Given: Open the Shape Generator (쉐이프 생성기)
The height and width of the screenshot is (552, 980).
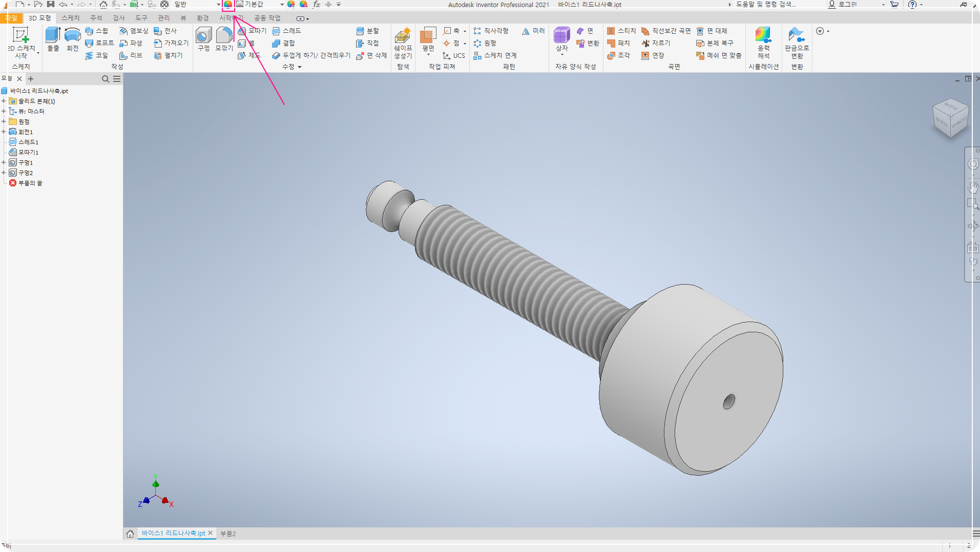Looking at the screenshot, I should click(403, 43).
